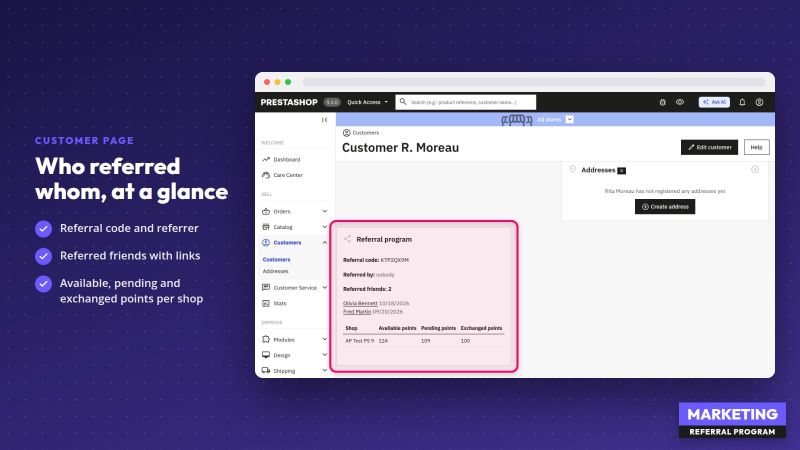Click the Customer R. Moreau heading
The image size is (800, 450).
(x=401, y=148)
